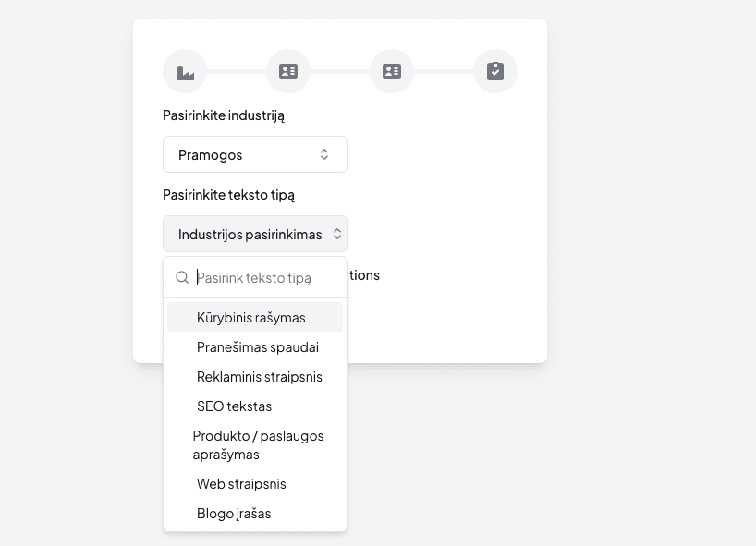Select Reklaminis straipsnis text type
The width and height of the screenshot is (756, 546).
(260, 377)
